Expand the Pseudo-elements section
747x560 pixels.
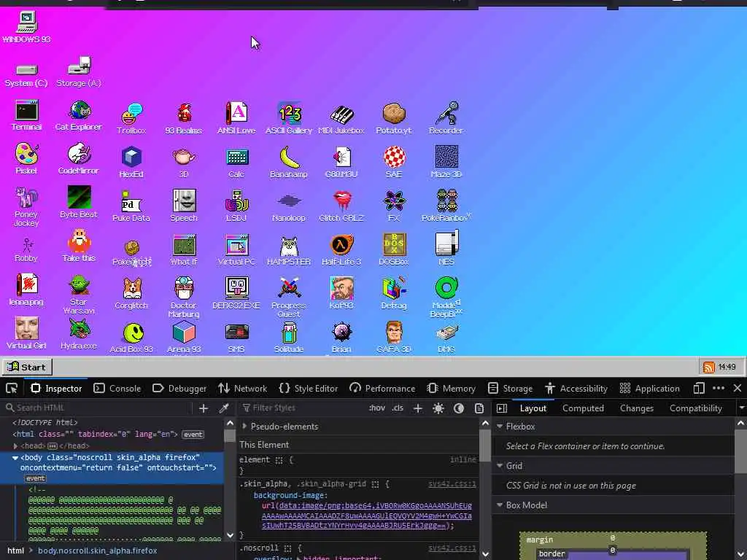[245, 426]
